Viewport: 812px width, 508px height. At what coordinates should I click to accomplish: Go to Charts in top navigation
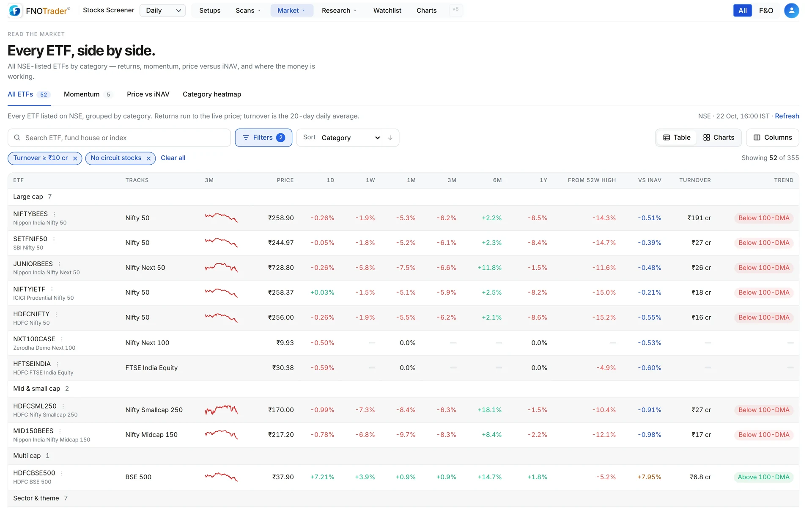pos(426,11)
